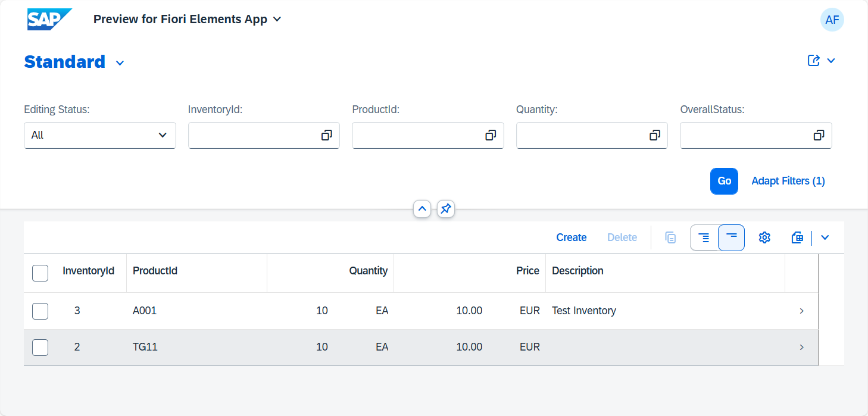
Task: Open value help for the OverallStatus filter
Action: pyautogui.click(x=819, y=135)
